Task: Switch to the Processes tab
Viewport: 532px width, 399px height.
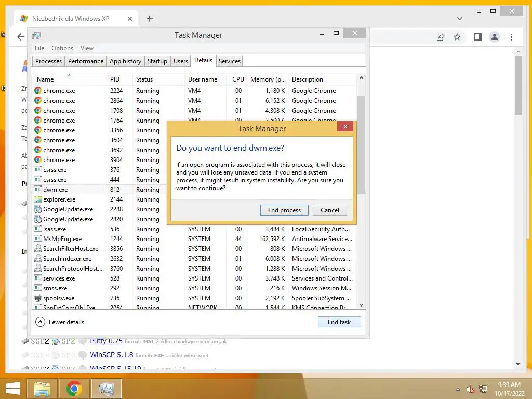Action: pos(48,61)
